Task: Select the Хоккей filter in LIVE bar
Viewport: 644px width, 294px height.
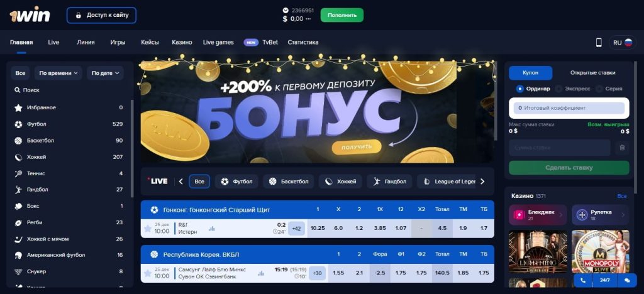Action: pos(340,182)
